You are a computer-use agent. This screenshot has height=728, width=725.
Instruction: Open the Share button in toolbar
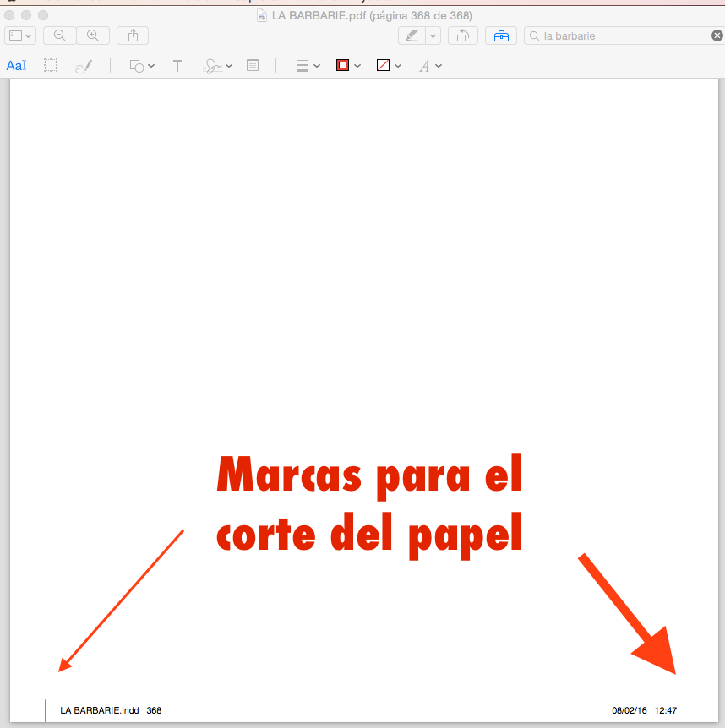click(x=133, y=35)
